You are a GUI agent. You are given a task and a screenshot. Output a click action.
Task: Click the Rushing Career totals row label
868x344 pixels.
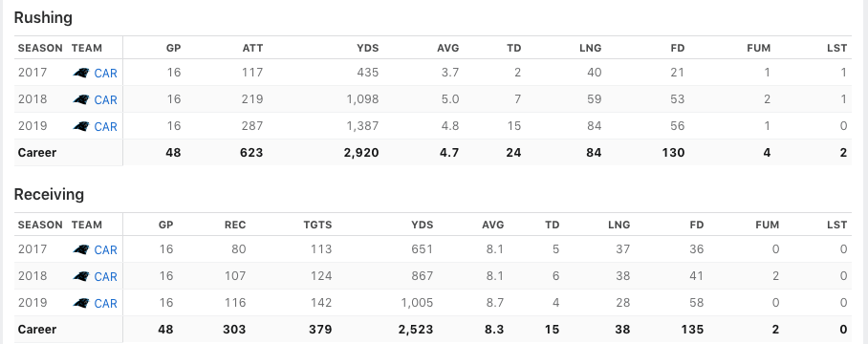(x=37, y=153)
